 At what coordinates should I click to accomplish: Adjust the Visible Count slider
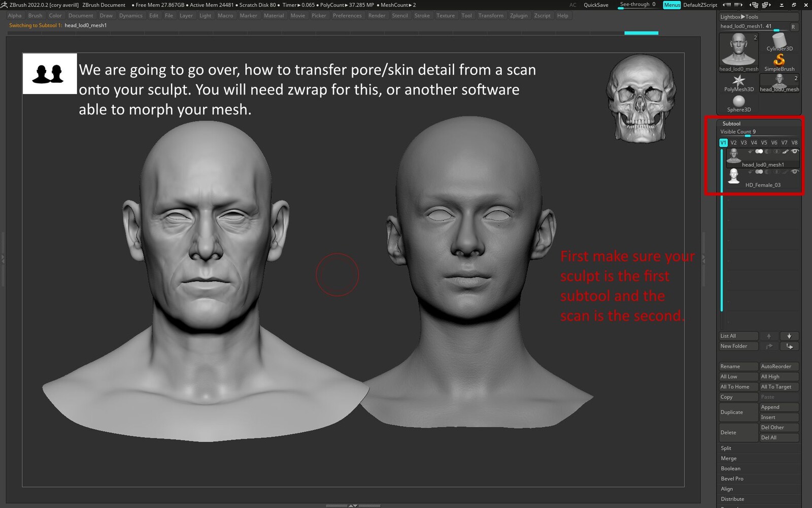point(759,132)
